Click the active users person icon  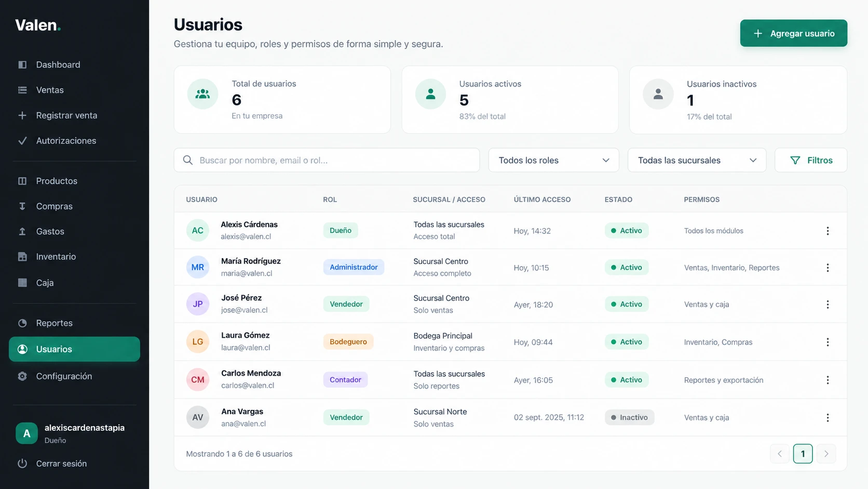point(430,94)
